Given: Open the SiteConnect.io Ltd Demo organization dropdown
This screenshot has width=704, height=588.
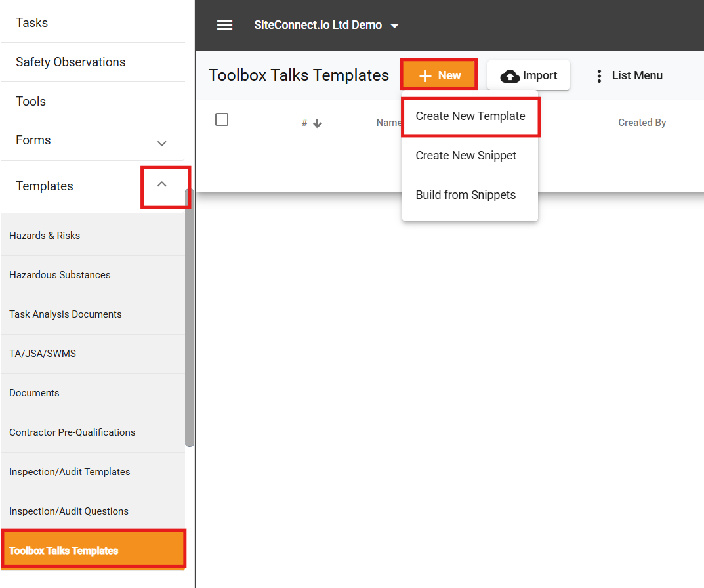Looking at the screenshot, I should [x=327, y=25].
